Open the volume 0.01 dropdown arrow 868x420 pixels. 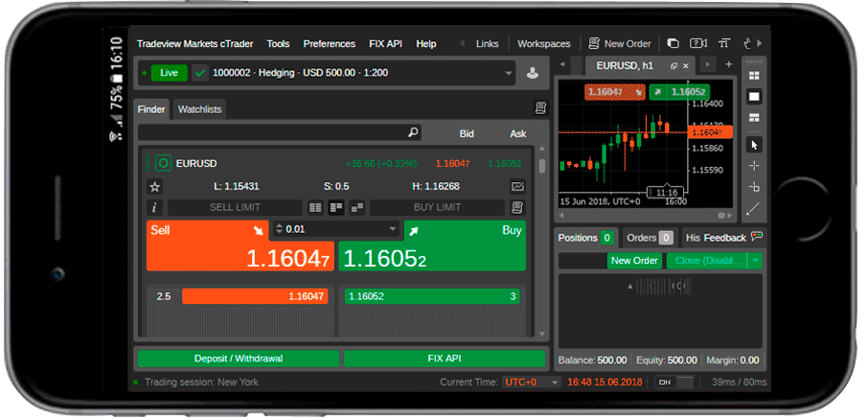[393, 229]
